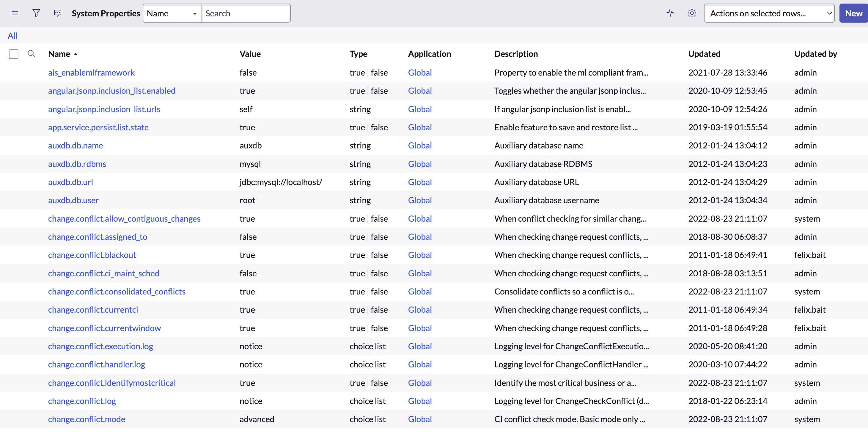Click the Global application link for auxdb.db.url
The width and height of the screenshot is (868, 448).
pyautogui.click(x=419, y=182)
